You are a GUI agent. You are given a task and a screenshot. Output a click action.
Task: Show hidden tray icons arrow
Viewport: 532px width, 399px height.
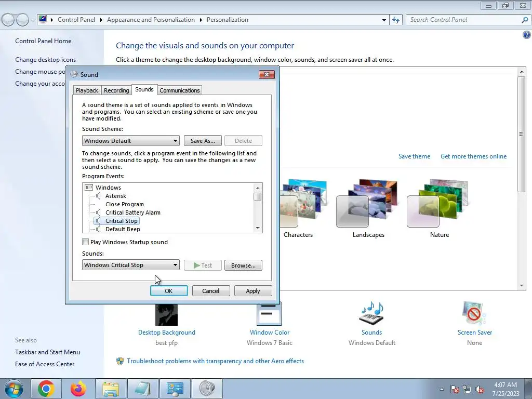(442, 389)
